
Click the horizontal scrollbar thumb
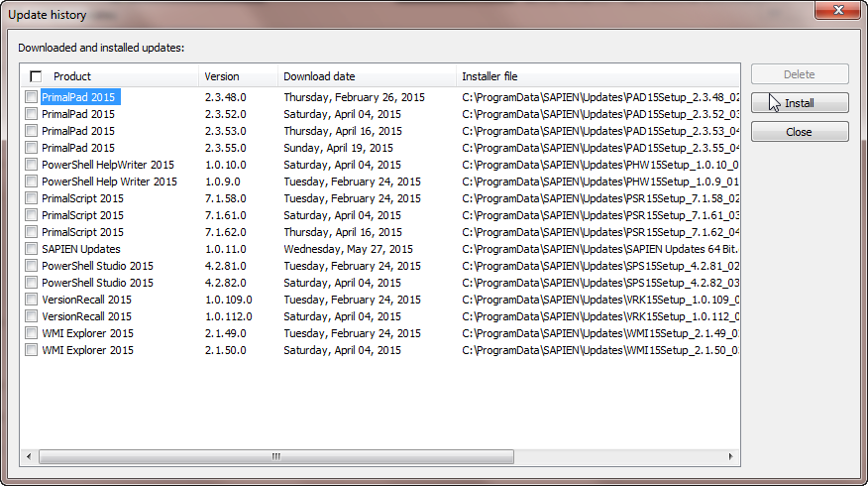point(276,456)
